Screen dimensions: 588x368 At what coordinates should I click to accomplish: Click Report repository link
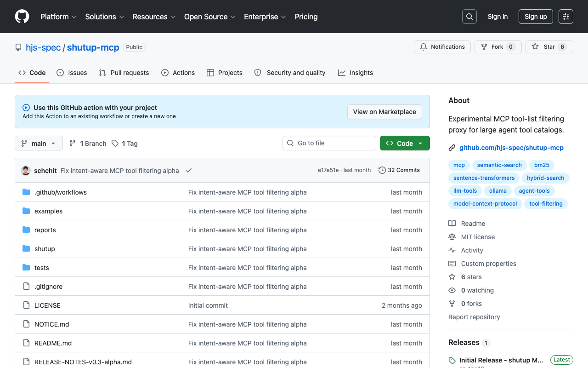(x=474, y=317)
